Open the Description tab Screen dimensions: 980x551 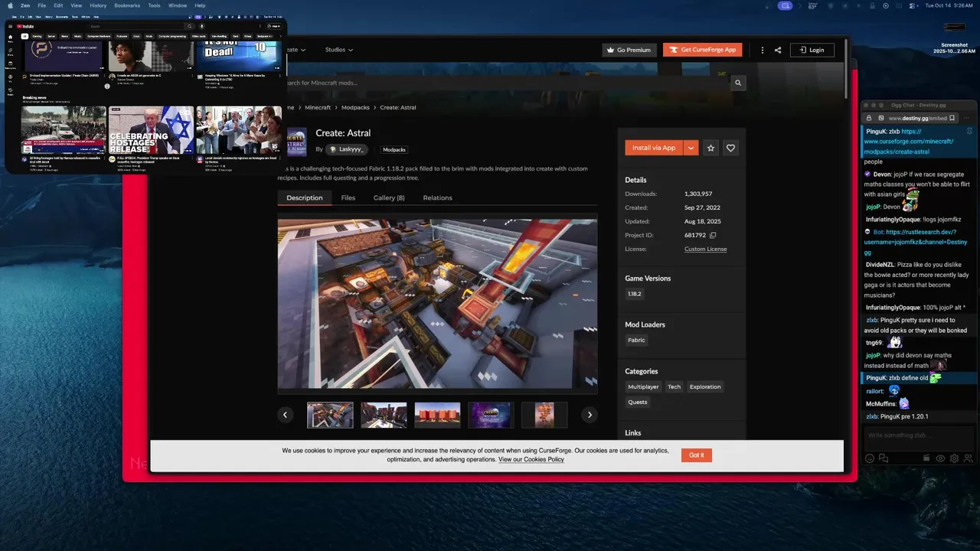[305, 197]
